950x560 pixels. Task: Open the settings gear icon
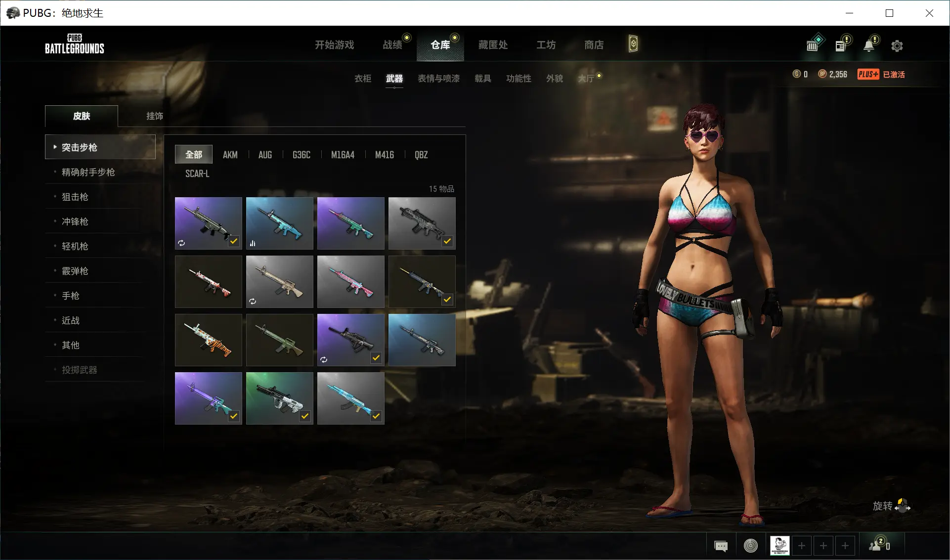897,46
